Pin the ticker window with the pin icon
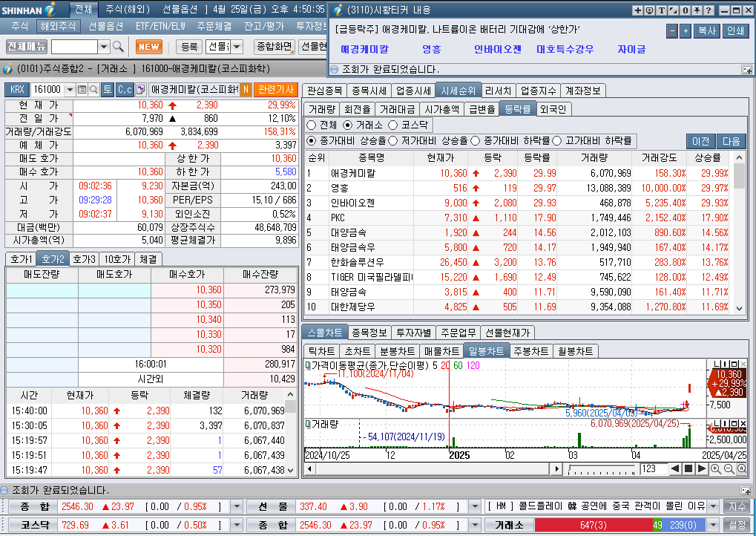 (x=697, y=10)
